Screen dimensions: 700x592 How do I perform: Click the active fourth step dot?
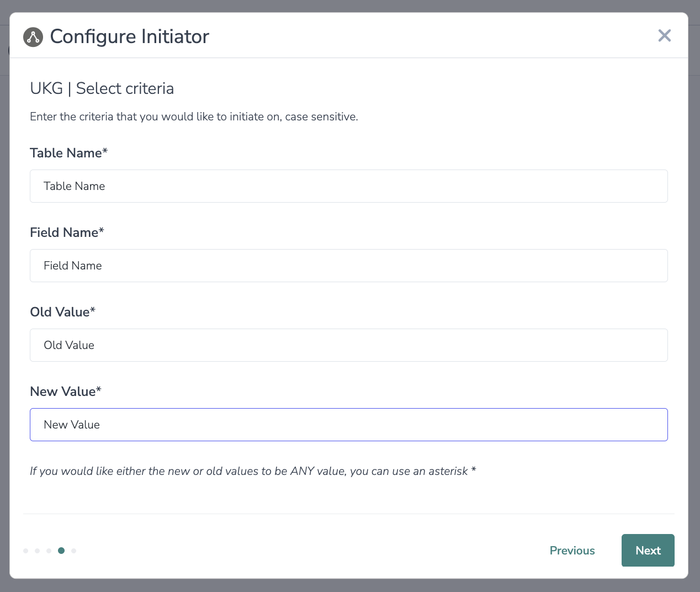61,551
